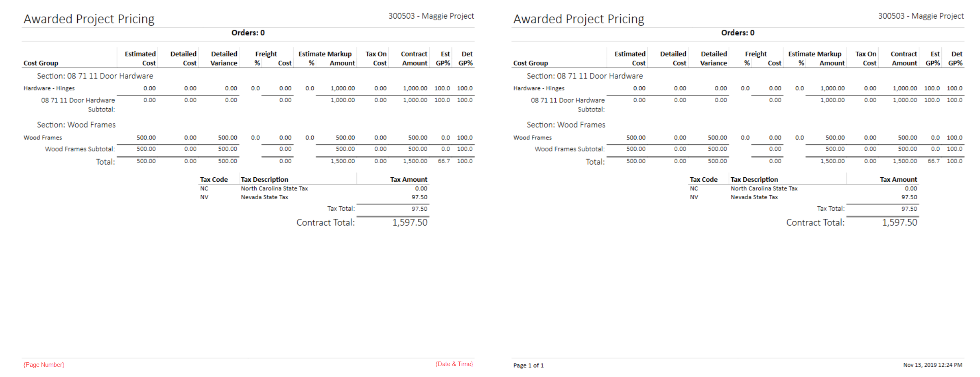
Task: Click Tax Amount header in left report
Action: point(409,179)
